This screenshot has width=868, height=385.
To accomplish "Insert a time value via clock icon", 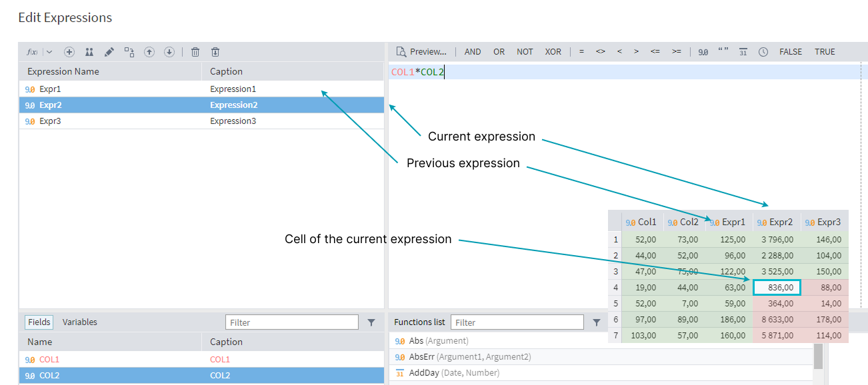I will 763,52.
